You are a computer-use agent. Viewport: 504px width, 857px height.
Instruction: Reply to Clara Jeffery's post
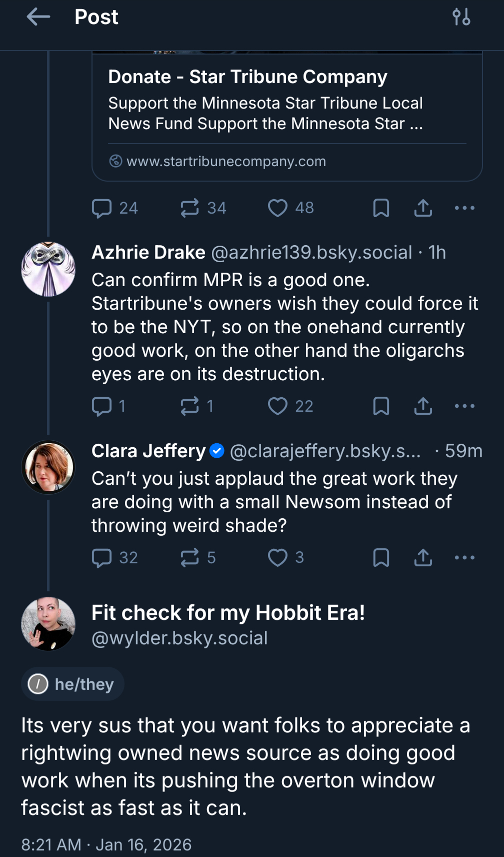click(102, 558)
